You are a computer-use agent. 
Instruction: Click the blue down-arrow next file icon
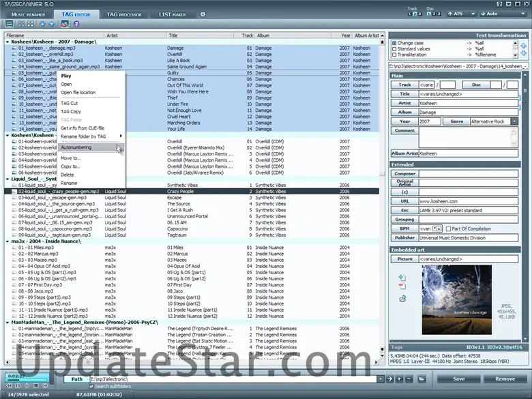42,24
